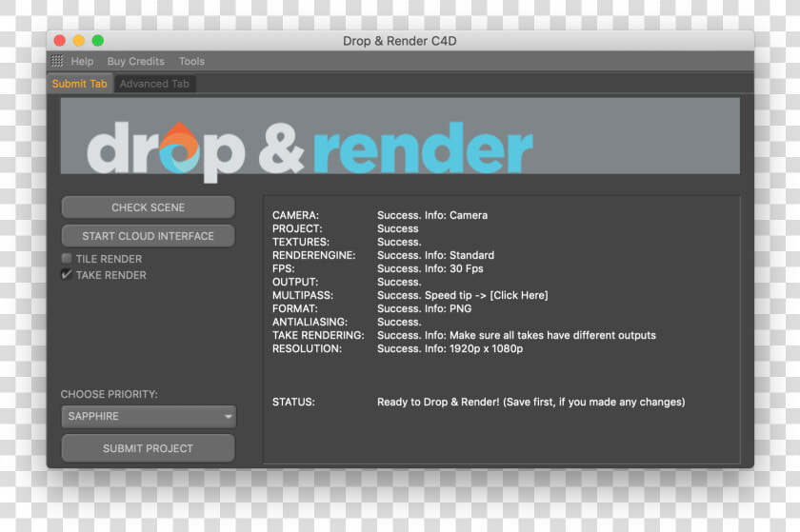This screenshot has height=532, width=800.
Task: Close the window with the red button
Action: [60, 41]
